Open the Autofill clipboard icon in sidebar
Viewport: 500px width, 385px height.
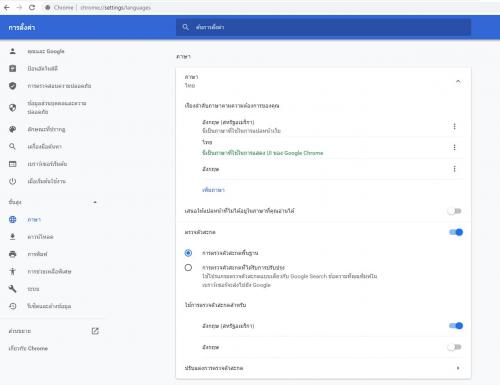tap(13, 68)
